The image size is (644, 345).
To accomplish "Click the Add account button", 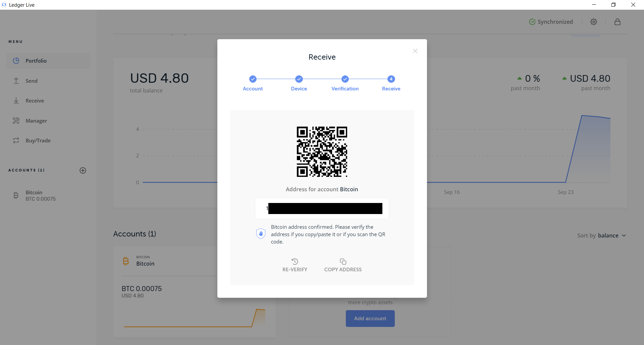I will (370, 319).
